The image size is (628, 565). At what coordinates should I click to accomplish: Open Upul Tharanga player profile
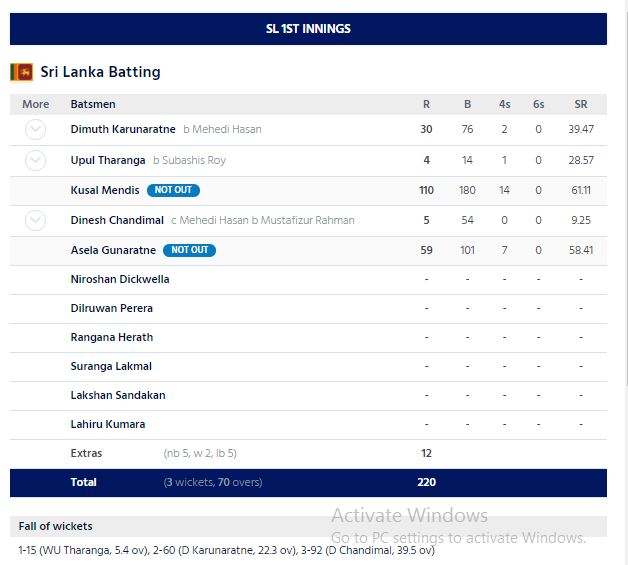pos(108,160)
